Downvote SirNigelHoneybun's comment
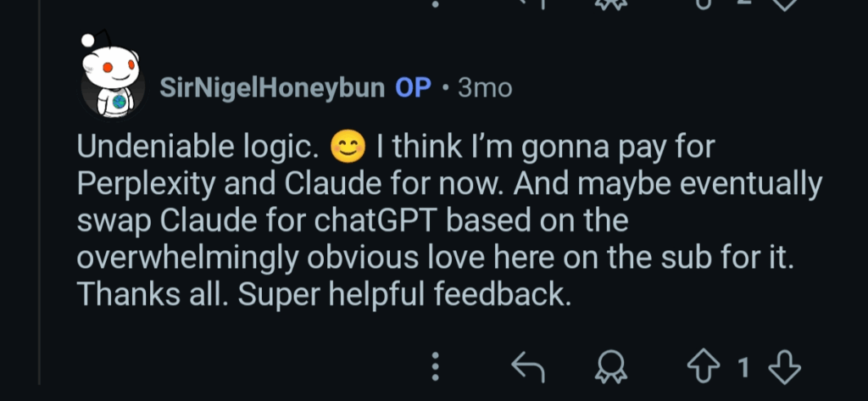The width and height of the screenshot is (868, 401). (783, 367)
